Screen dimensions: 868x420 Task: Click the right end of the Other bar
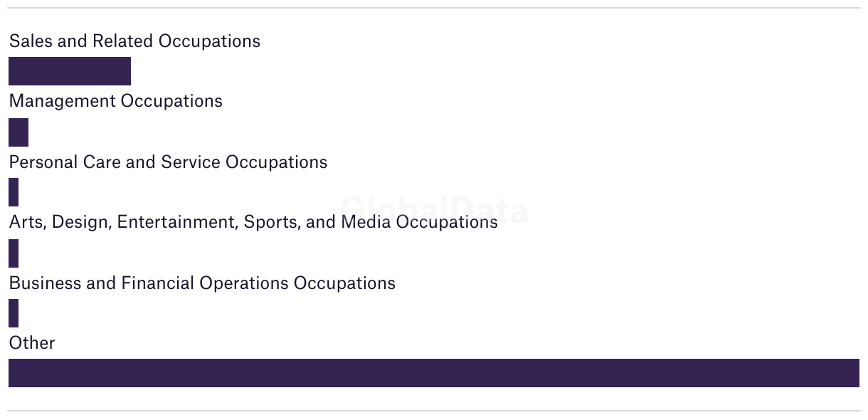(854, 373)
